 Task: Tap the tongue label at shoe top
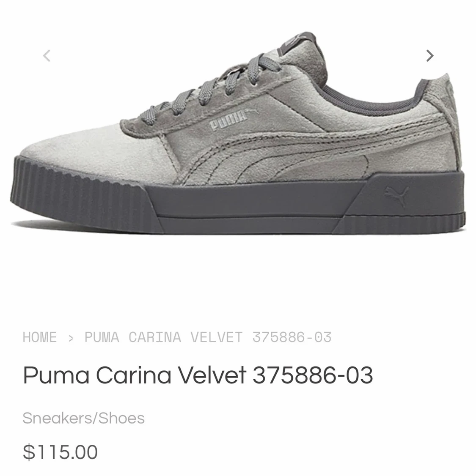[x=296, y=41]
